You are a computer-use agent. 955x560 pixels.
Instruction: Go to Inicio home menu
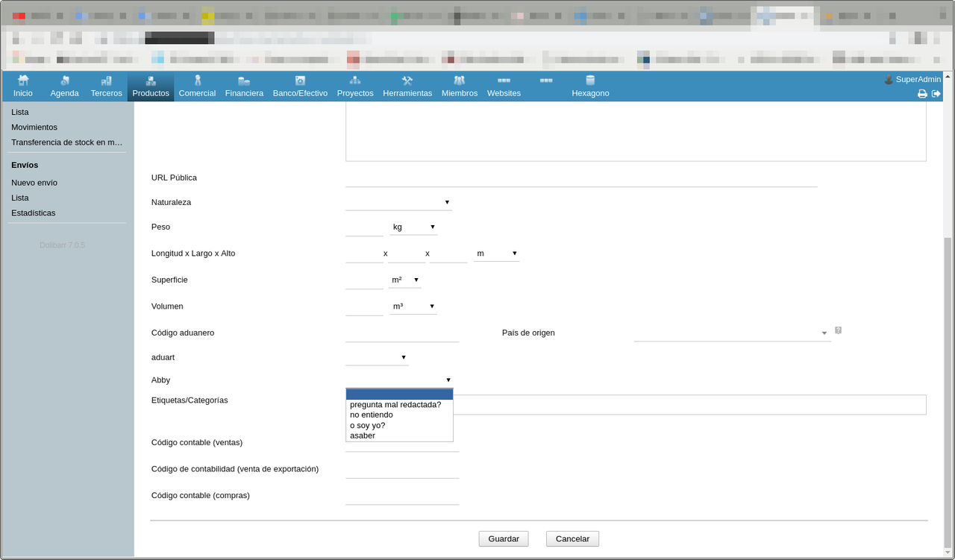coord(23,86)
